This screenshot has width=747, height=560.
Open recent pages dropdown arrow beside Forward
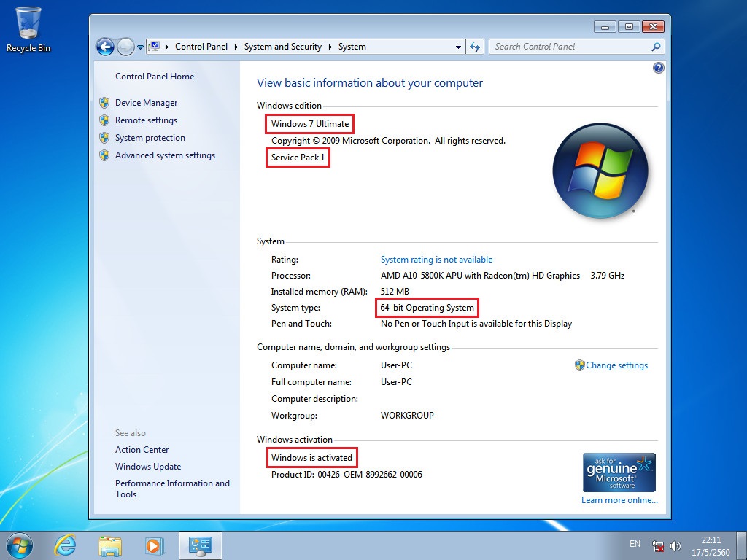140,47
